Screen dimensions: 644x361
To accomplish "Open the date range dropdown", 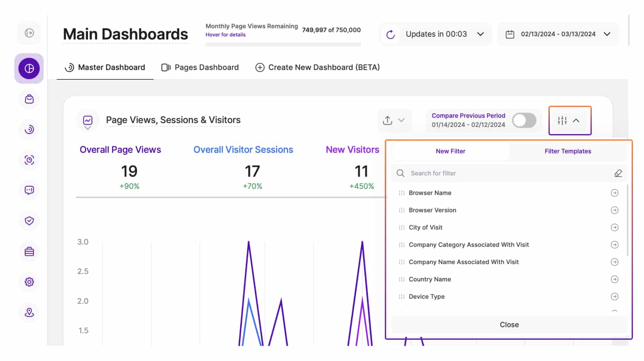I will 558,34.
